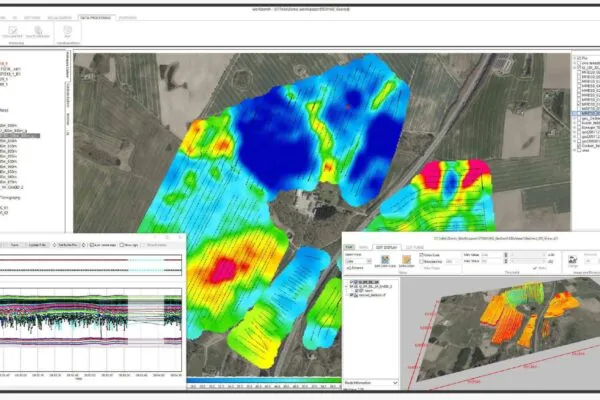Toggle the lower transparency checkbox in 3D ribbon
This screenshot has width=600, height=400.
click(421, 261)
